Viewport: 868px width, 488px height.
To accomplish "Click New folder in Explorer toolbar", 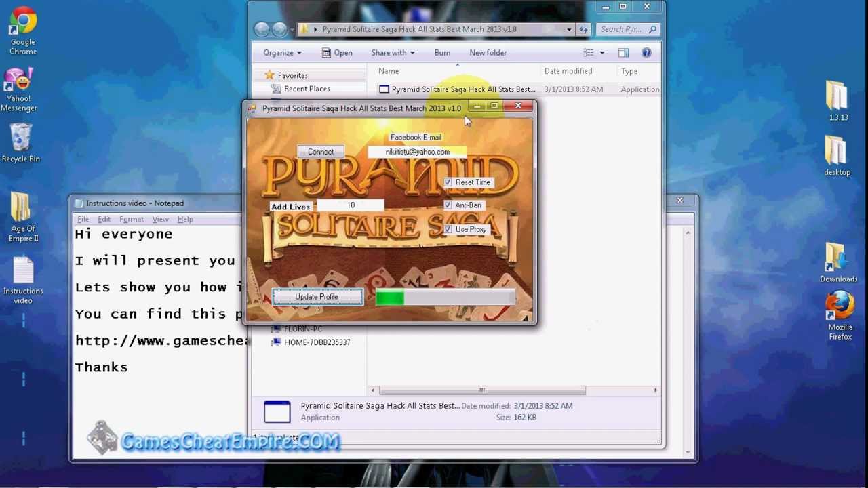I will click(x=488, y=53).
